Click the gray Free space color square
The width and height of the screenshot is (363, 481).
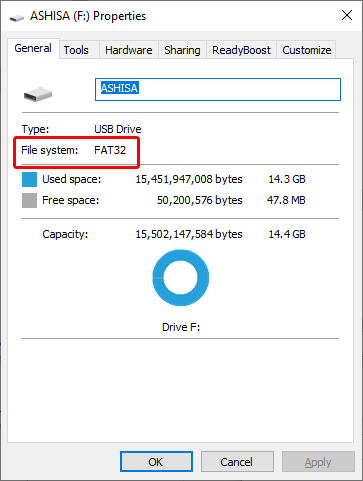[29, 200]
